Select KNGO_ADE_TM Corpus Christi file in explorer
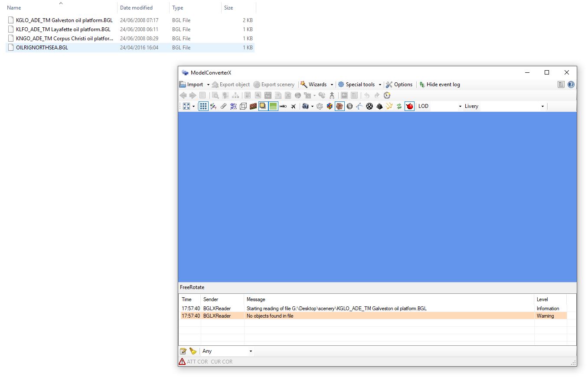The width and height of the screenshot is (588, 377). [130, 39]
